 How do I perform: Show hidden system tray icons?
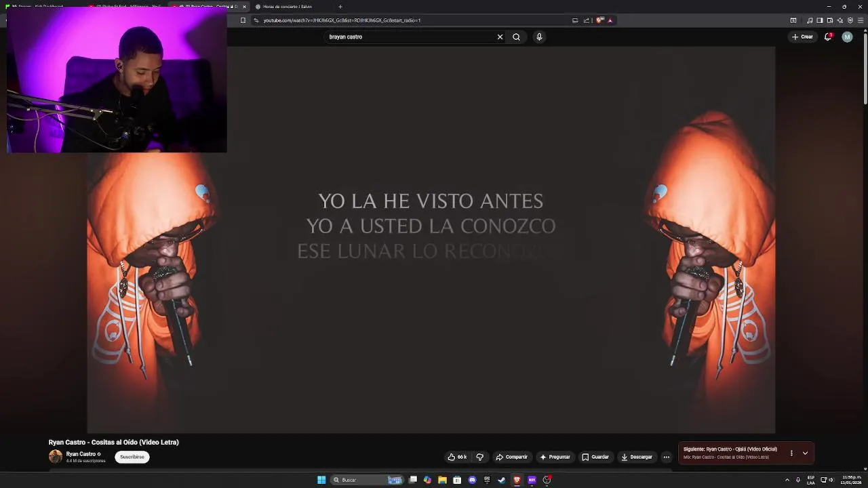[x=787, y=480]
